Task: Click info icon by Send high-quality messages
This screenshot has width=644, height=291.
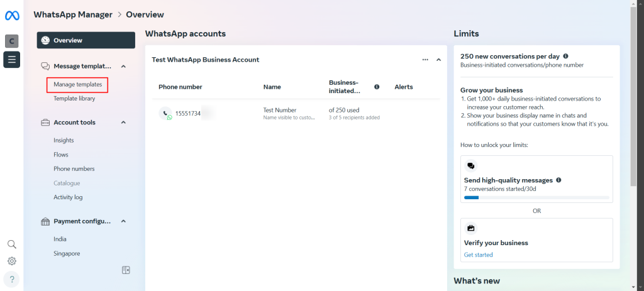Action: click(x=558, y=180)
